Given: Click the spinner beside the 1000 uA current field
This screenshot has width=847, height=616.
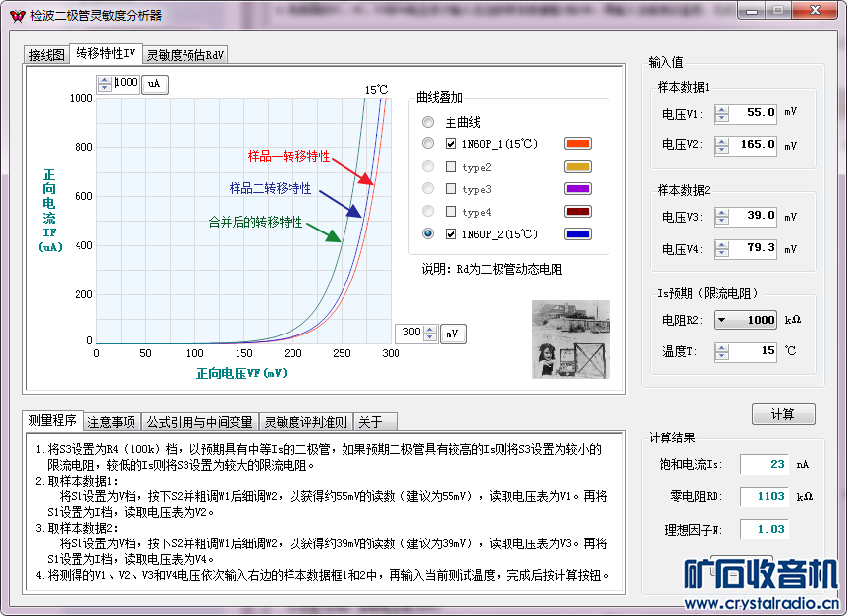Looking at the screenshot, I should tap(105, 83).
